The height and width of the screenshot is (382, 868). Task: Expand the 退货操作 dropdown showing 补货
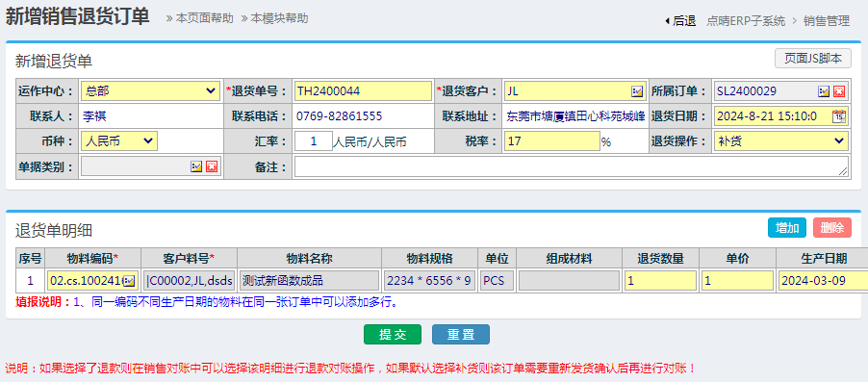click(x=781, y=141)
